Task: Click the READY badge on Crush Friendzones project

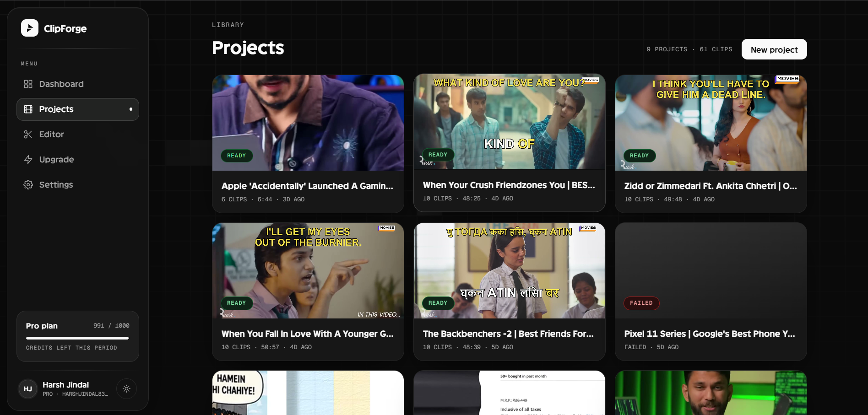Action: coord(438,155)
